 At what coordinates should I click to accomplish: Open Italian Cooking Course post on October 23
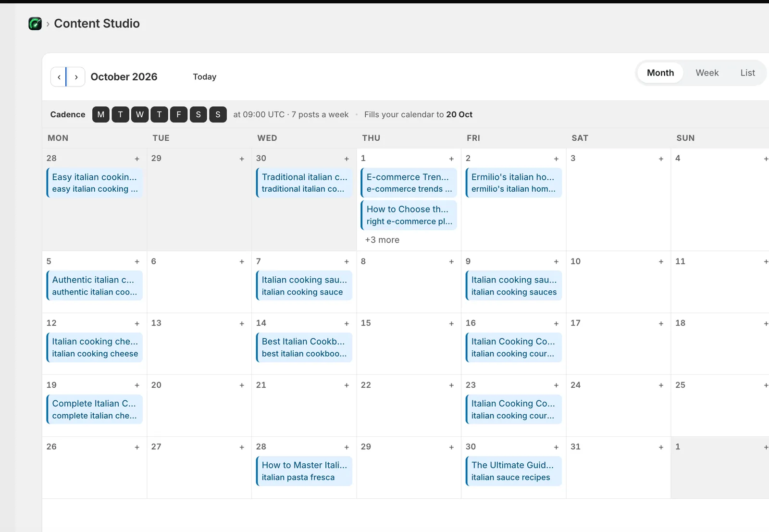[x=514, y=409]
